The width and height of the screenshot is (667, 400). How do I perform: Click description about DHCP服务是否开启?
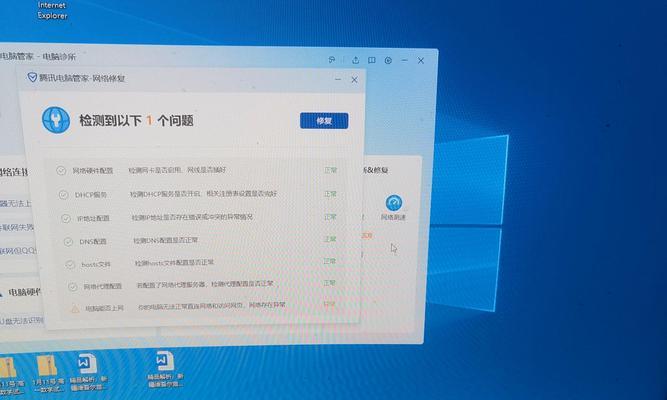pos(203,194)
